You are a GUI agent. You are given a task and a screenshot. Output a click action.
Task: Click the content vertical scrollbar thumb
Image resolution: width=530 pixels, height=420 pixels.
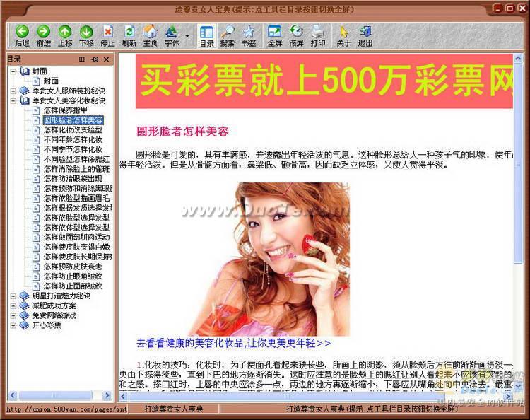(518, 163)
